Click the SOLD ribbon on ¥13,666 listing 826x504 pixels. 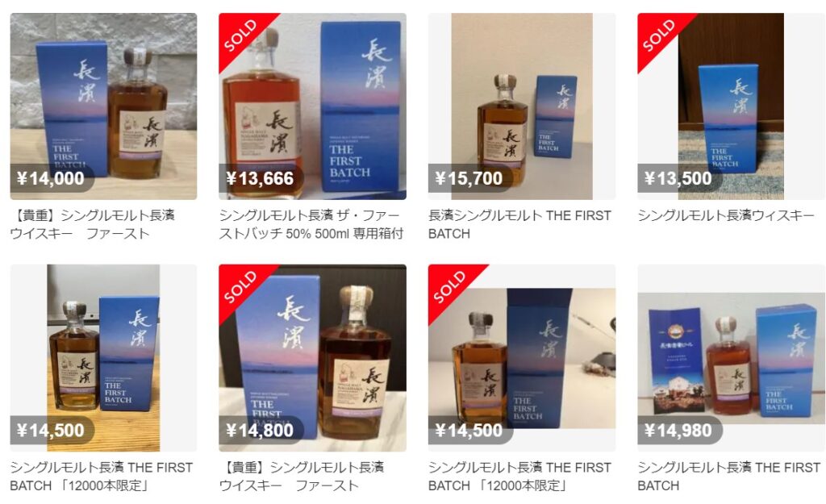[x=240, y=35]
